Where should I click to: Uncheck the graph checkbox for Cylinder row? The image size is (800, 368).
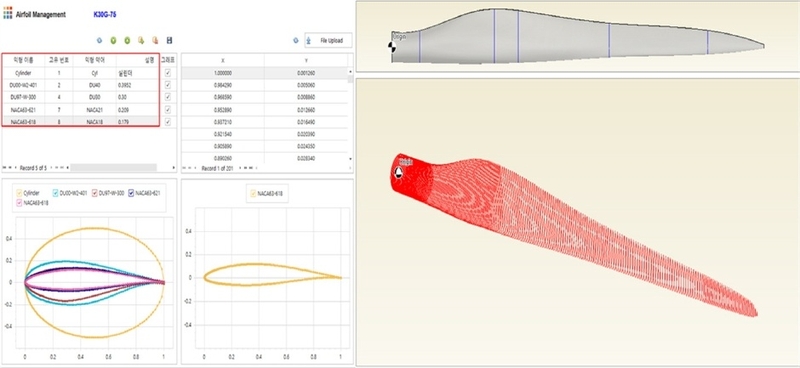point(168,73)
